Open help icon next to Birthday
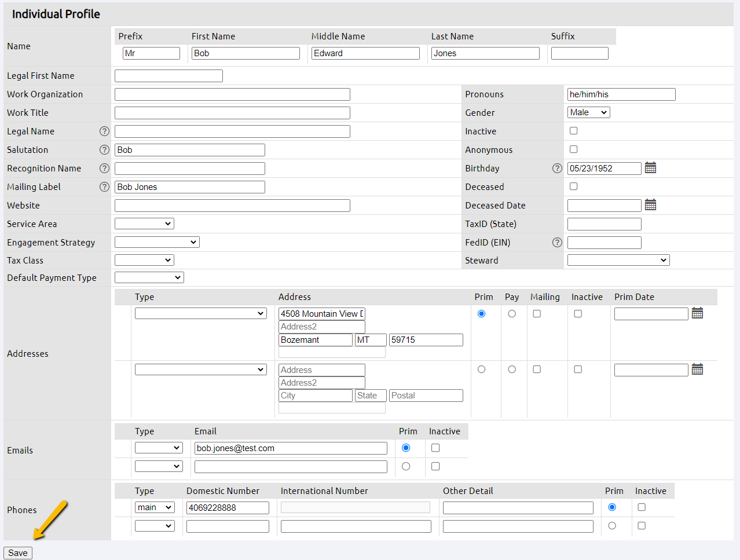This screenshot has height=560, width=740. (557, 169)
